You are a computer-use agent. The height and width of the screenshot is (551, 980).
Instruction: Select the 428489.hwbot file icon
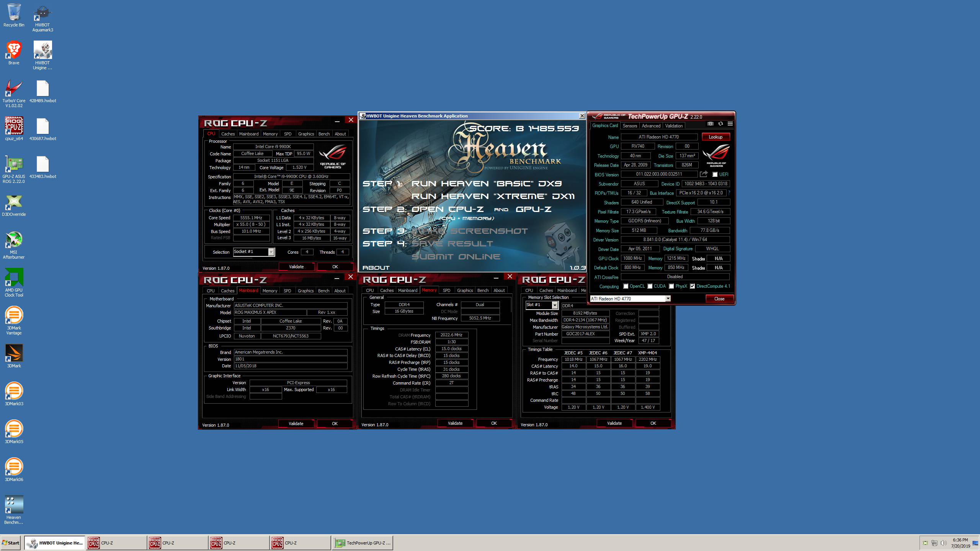(42, 91)
